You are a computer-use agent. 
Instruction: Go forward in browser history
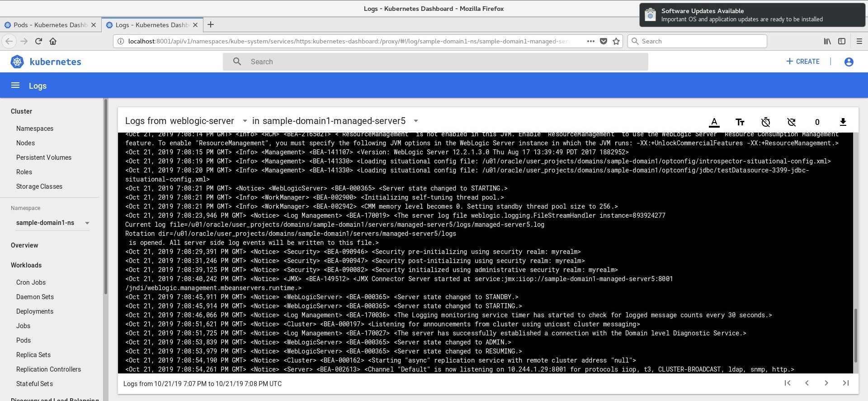click(x=24, y=41)
